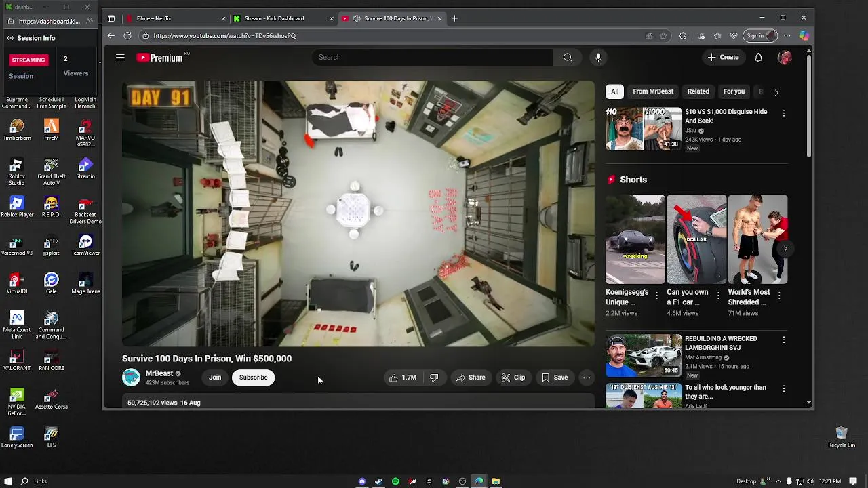Create a Clip of the video
This screenshot has height=488, width=868.
513,378
